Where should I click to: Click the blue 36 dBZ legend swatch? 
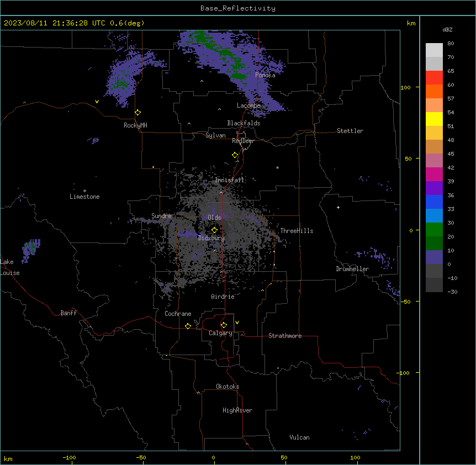pyautogui.click(x=434, y=202)
